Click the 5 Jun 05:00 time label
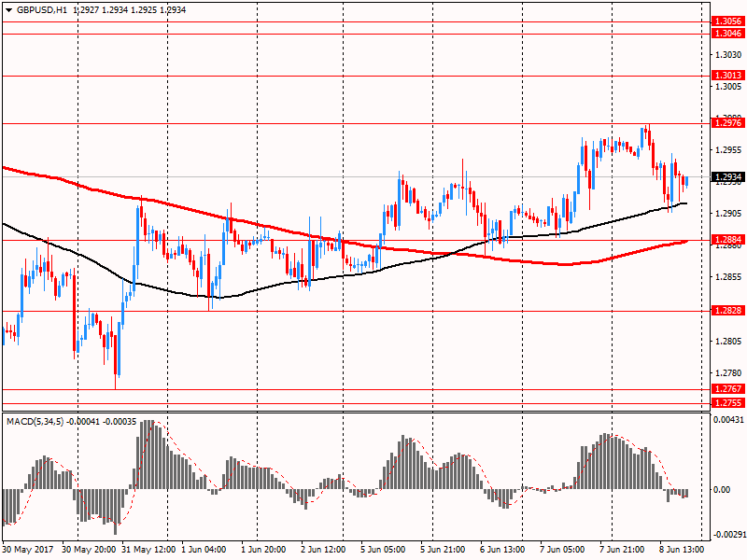The image size is (747, 560). point(383,550)
